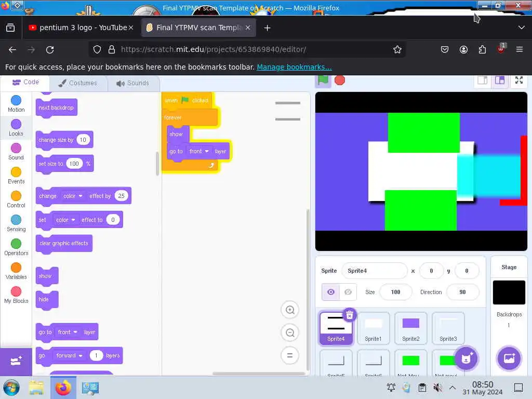Select the Motion block category
Image resolution: width=532 pixels, height=399 pixels.
(x=16, y=104)
